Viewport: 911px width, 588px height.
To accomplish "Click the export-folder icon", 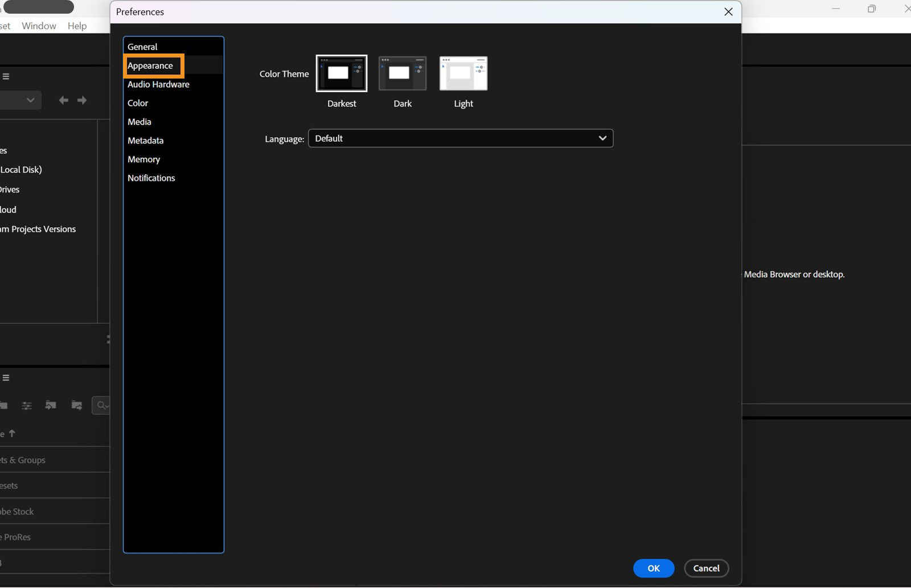I will click(76, 405).
